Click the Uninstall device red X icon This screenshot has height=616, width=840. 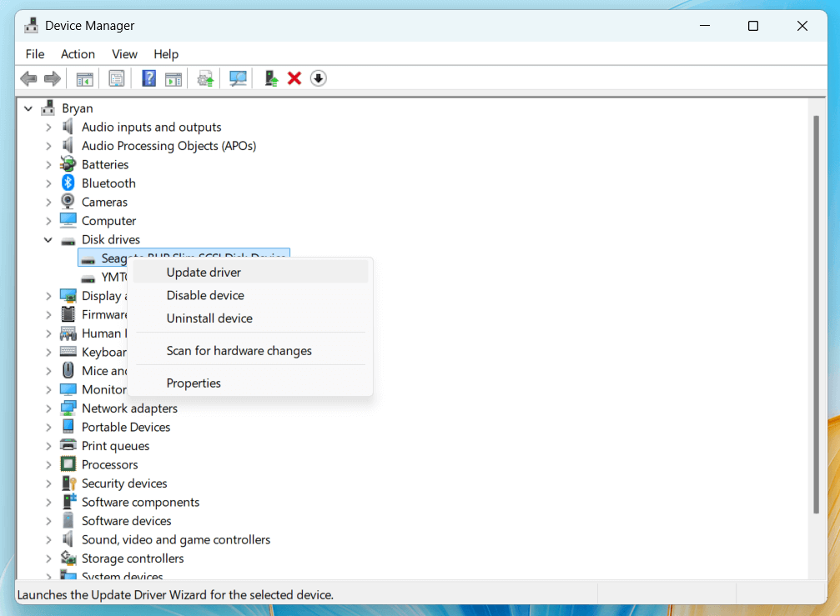(x=294, y=78)
